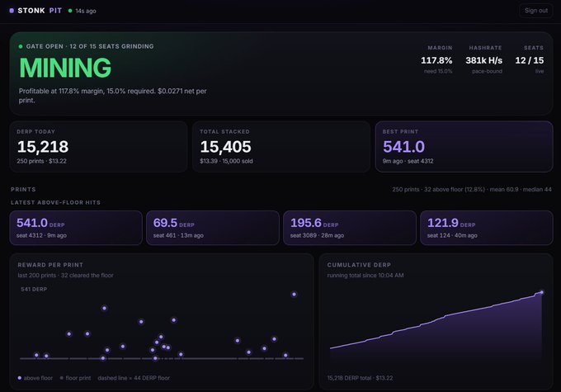Open the TOTAL STACKED 15,405 card

(281, 147)
